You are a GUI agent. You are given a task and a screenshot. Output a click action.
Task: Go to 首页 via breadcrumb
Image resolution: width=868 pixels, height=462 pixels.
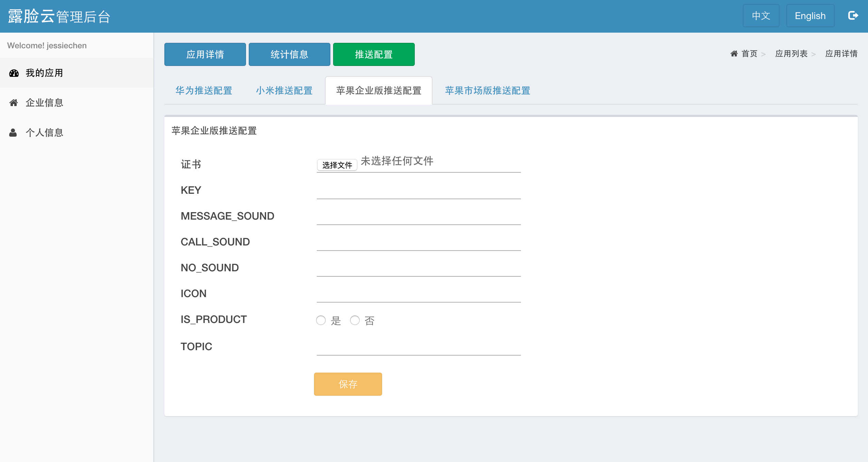coord(750,54)
